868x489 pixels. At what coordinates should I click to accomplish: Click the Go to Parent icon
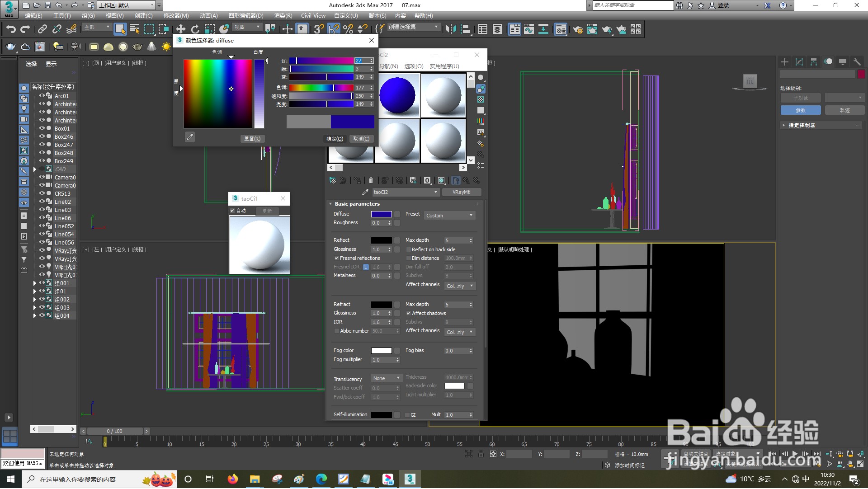(466, 180)
